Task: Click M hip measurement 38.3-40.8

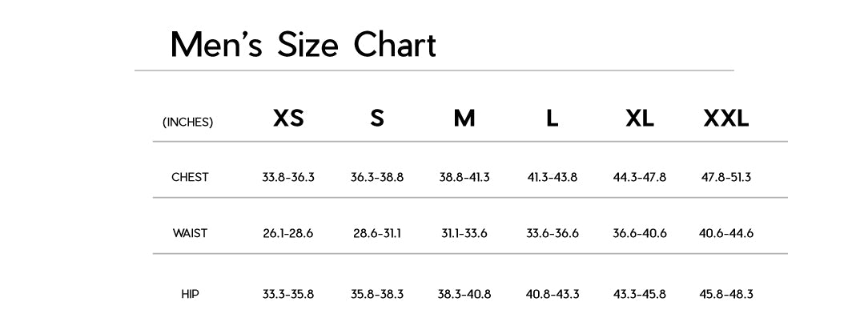Action: point(464,294)
